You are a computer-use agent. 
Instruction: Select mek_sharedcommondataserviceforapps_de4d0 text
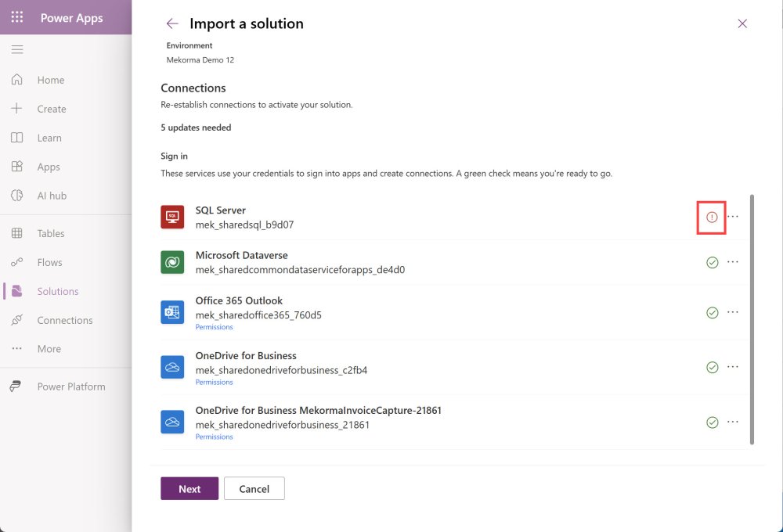(300, 269)
